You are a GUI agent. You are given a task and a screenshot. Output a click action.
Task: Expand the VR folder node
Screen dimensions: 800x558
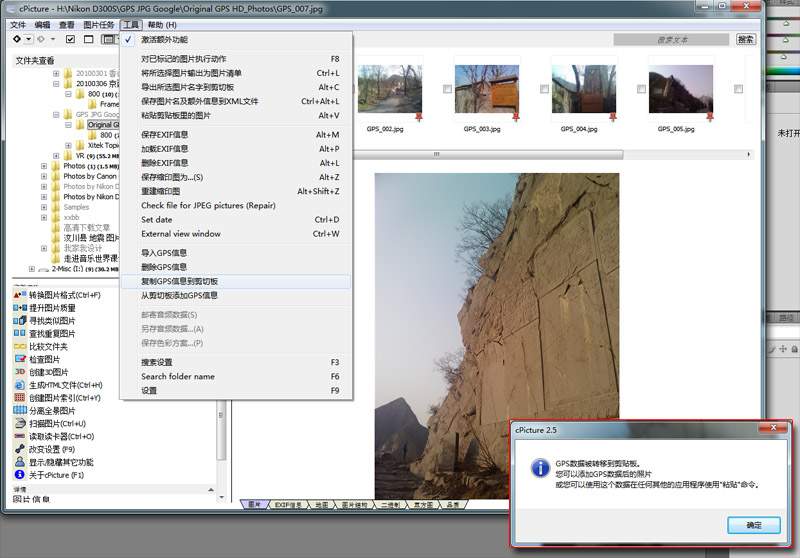pos(56,156)
